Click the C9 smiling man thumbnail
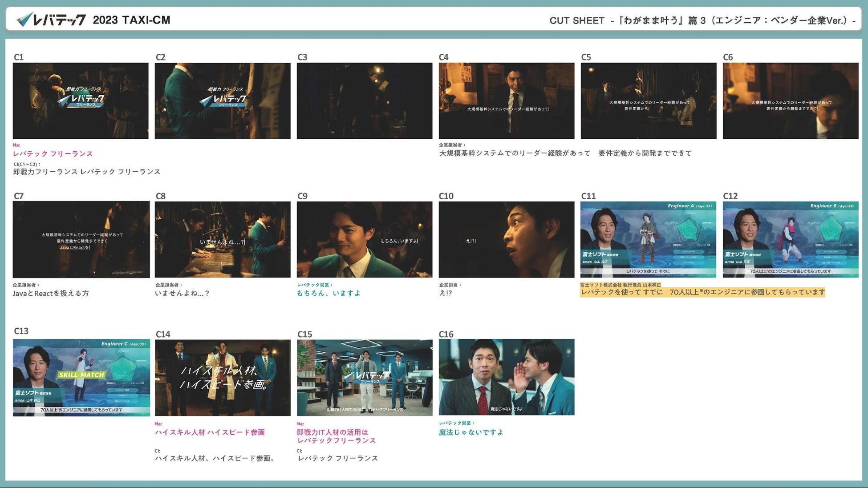The image size is (868, 488). tap(365, 239)
